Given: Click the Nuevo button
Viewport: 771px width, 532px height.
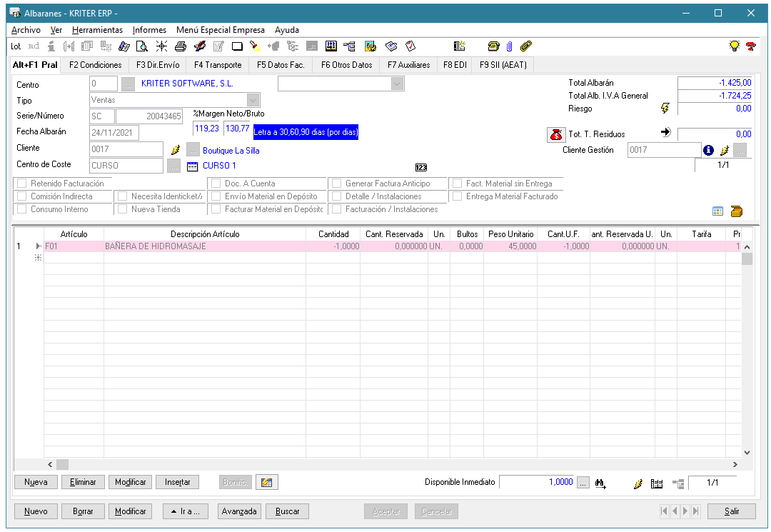Looking at the screenshot, I should (36, 511).
